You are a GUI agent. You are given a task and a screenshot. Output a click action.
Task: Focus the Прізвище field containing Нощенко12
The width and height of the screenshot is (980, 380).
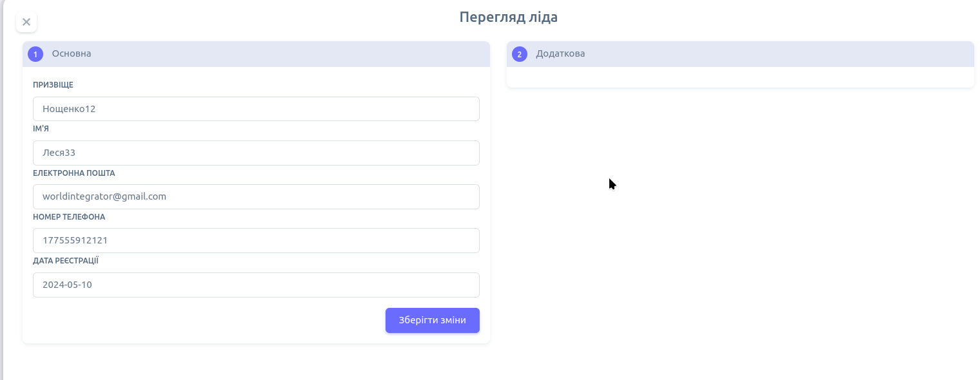[x=256, y=109]
